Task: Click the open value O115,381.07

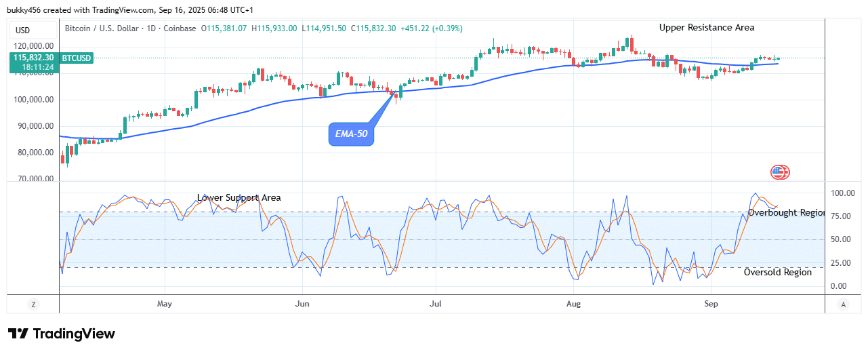Action: tap(224, 28)
